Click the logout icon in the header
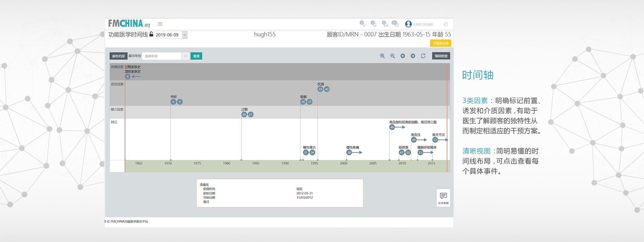Image resolution: width=644 pixels, height=242 pixels. pyautogui.click(x=445, y=24)
